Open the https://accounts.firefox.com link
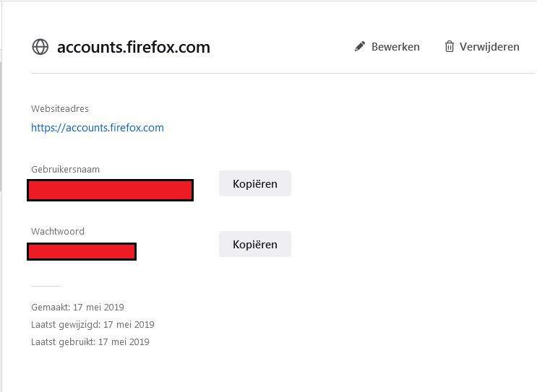Screen dimensions: 537x392 [98, 128]
